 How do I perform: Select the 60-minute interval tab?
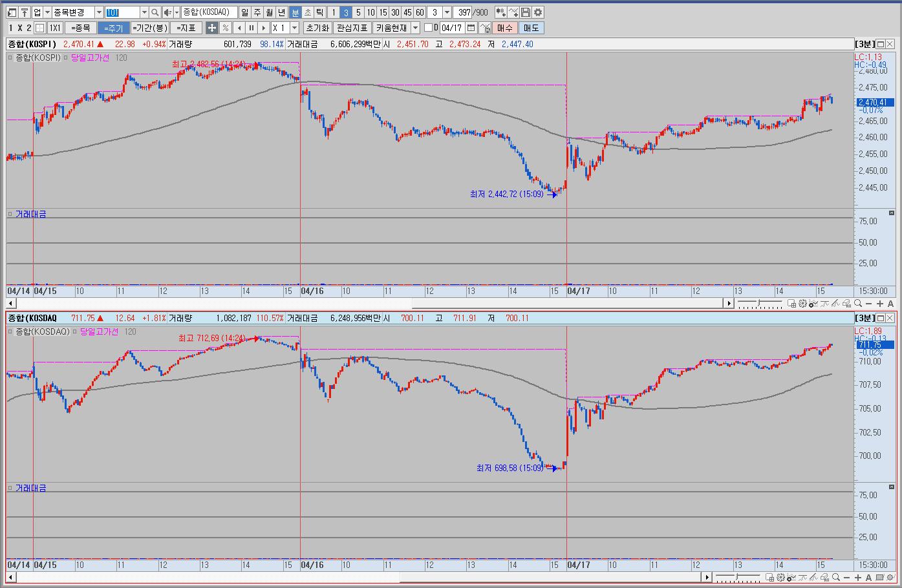click(x=420, y=12)
